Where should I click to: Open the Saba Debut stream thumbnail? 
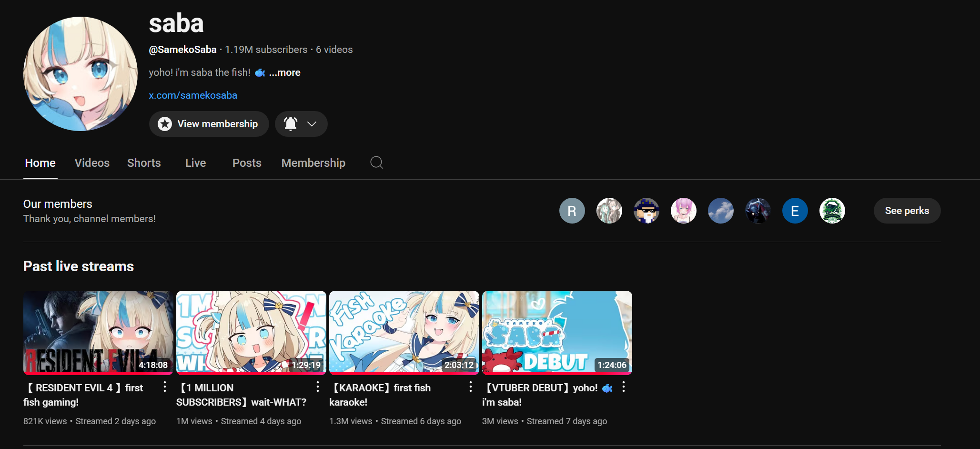(x=557, y=333)
